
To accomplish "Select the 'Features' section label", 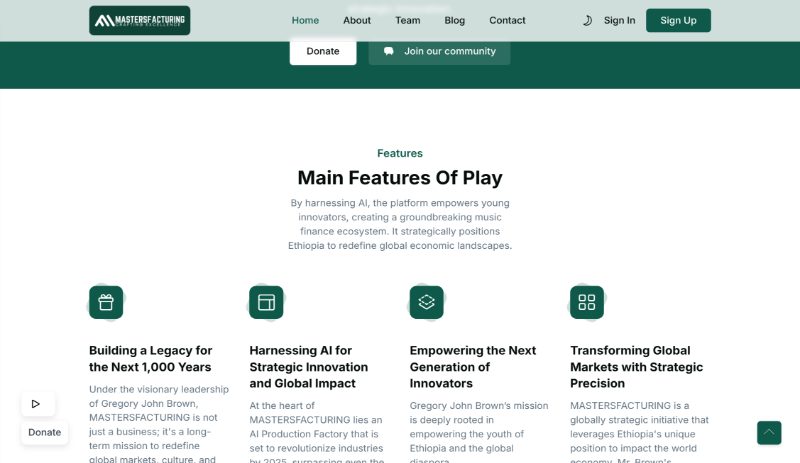I will pyautogui.click(x=400, y=153).
